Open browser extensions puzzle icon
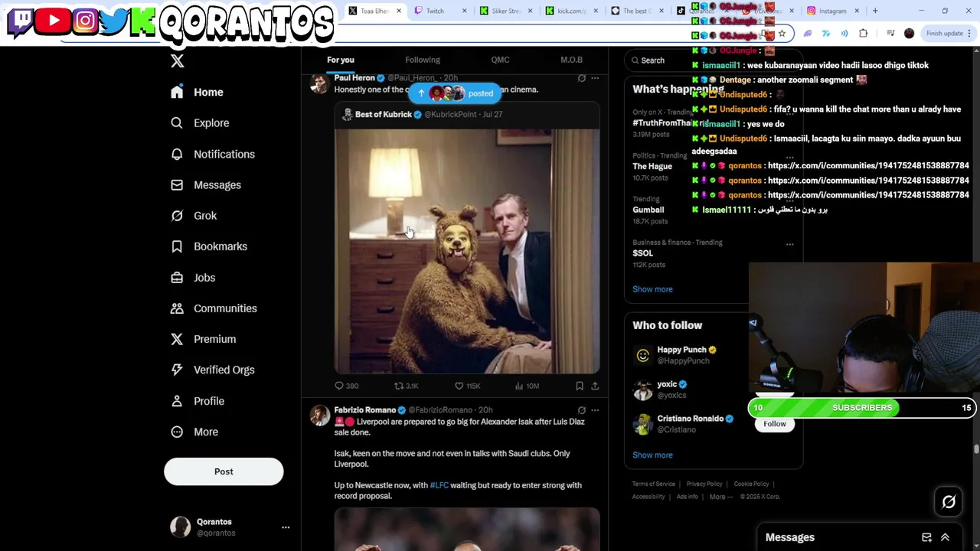This screenshot has width=980, height=551. pos(864,34)
